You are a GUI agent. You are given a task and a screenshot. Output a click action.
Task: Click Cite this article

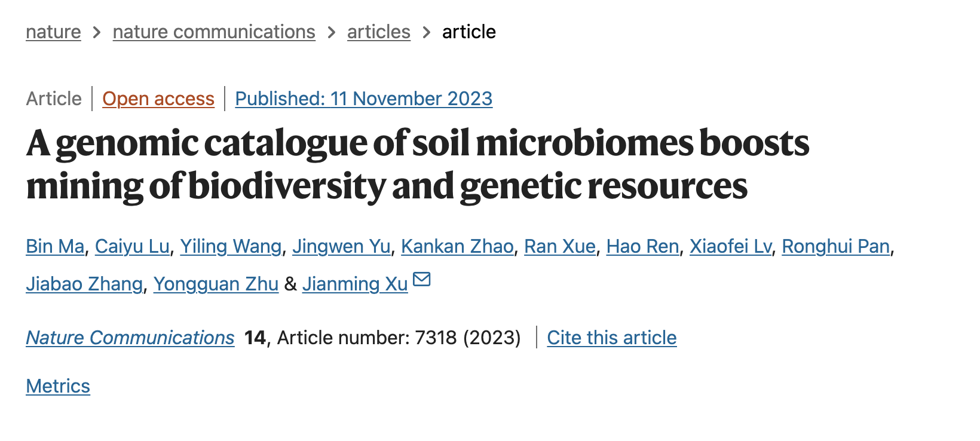[612, 338]
